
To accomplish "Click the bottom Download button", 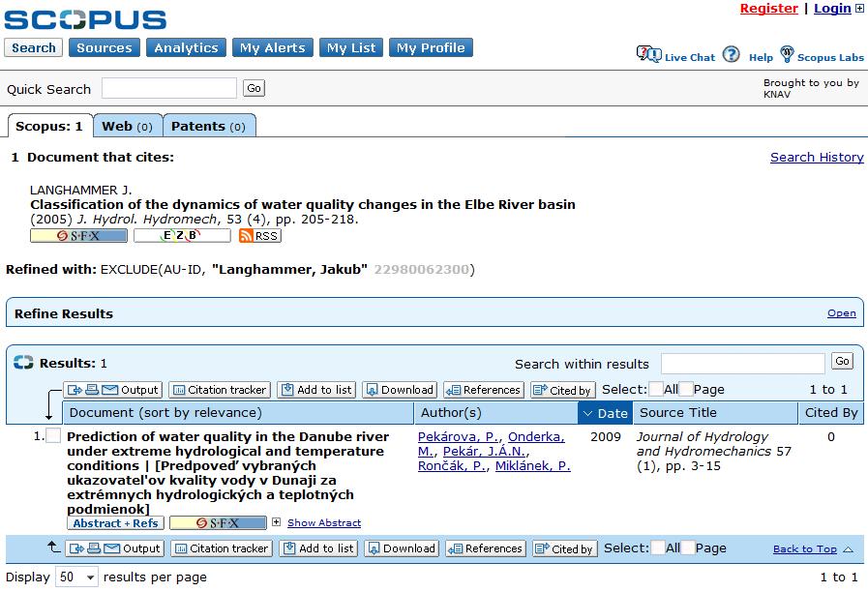I will [x=402, y=548].
